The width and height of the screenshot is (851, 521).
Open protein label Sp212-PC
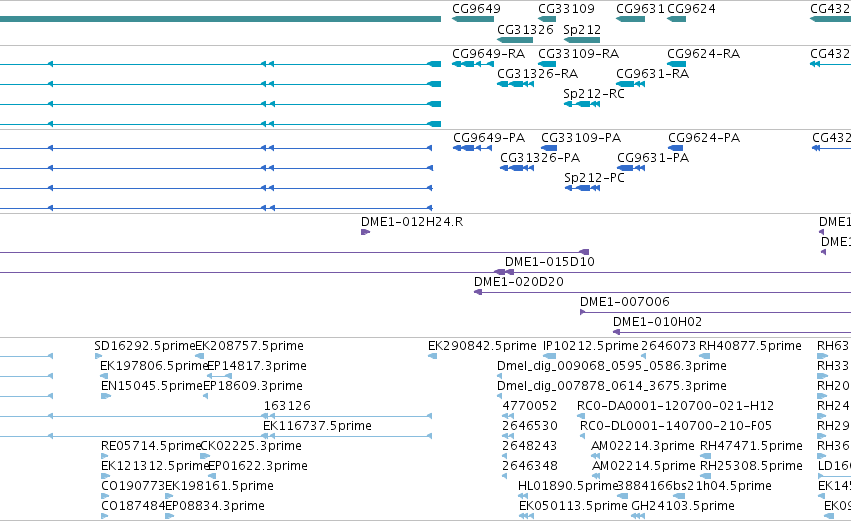[x=594, y=178]
